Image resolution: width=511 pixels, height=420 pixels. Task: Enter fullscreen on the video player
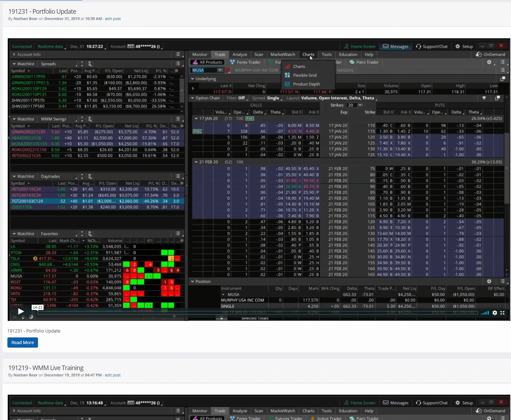(503, 313)
